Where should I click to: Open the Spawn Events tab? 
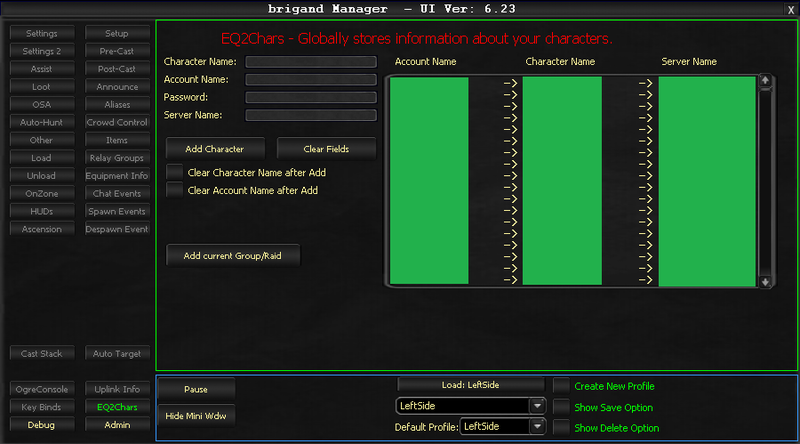coord(117,211)
